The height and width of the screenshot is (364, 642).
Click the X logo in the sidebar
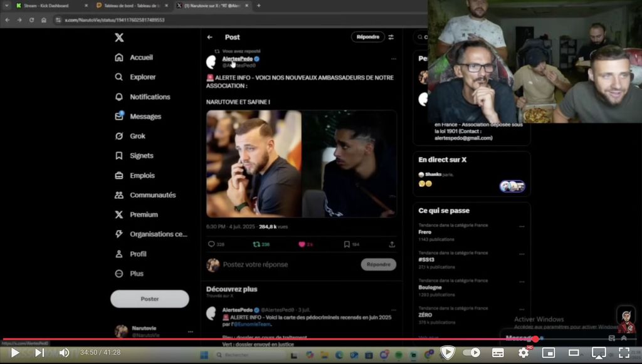pos(119,37)
